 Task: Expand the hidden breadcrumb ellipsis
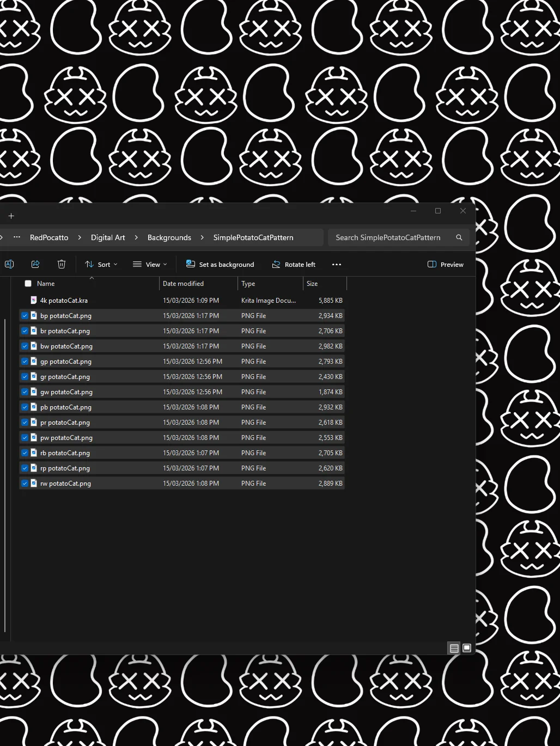tap(17, 237)
